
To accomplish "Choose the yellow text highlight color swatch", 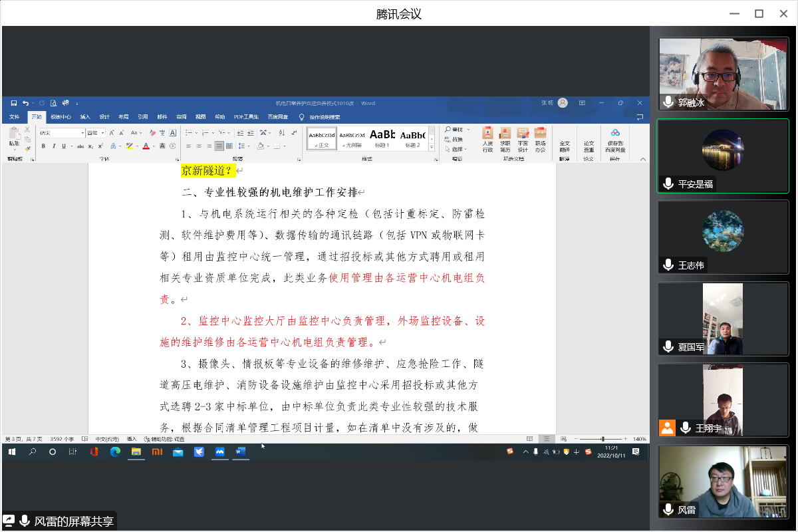I will pyautogui.click(x=129, y=147).
